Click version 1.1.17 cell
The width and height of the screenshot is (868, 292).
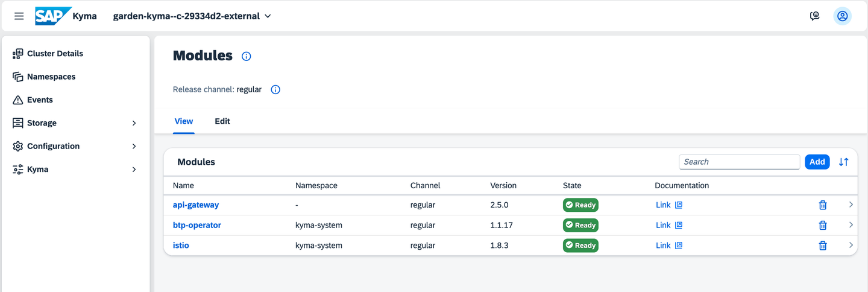pyautogui.click(x=502, y=225)
